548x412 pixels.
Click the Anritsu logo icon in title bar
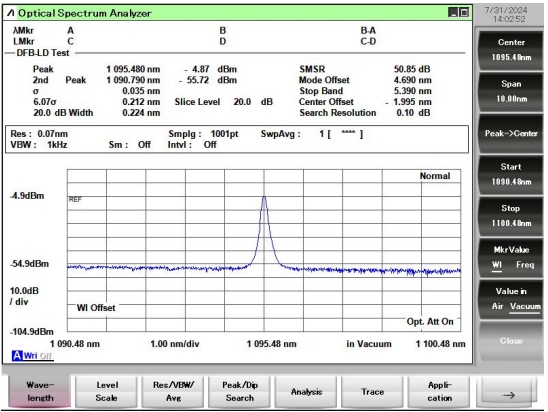[x=11, y=13]
